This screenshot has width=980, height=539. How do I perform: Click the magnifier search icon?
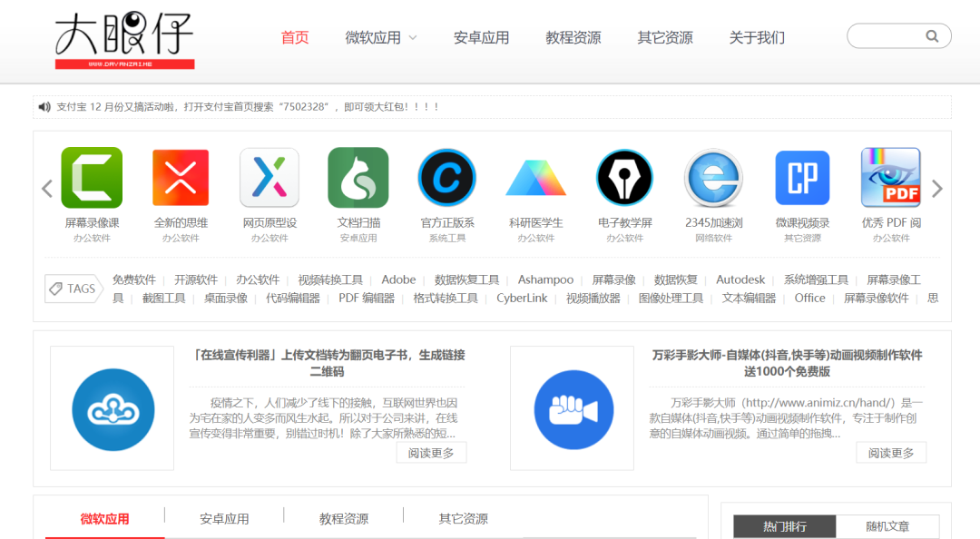932,36
